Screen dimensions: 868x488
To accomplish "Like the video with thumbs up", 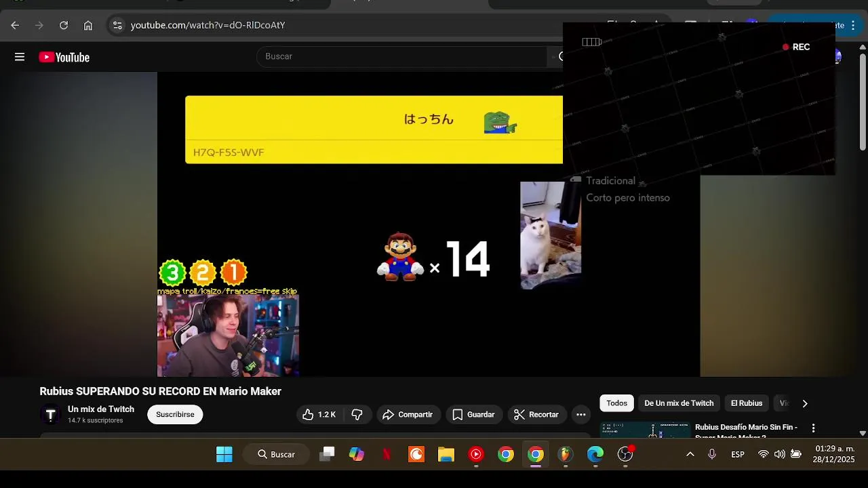I will coord(319,414).
